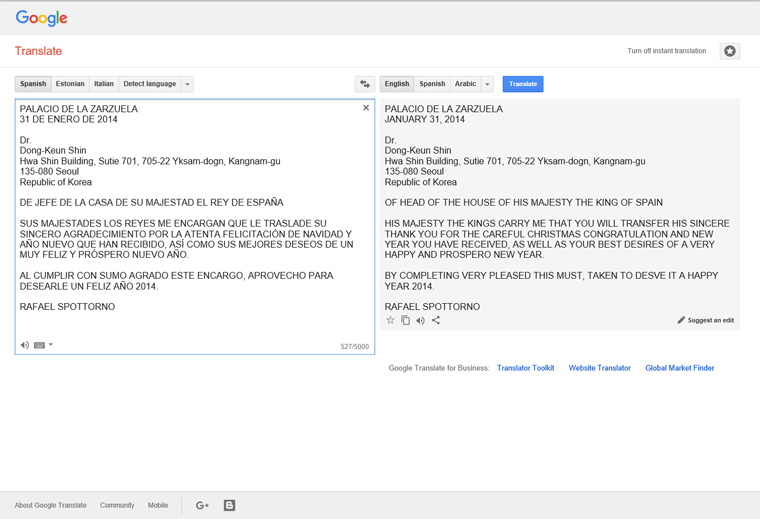Star the translation to save it
The width and height of the screenshot is (760, 519).
point(390,320)
